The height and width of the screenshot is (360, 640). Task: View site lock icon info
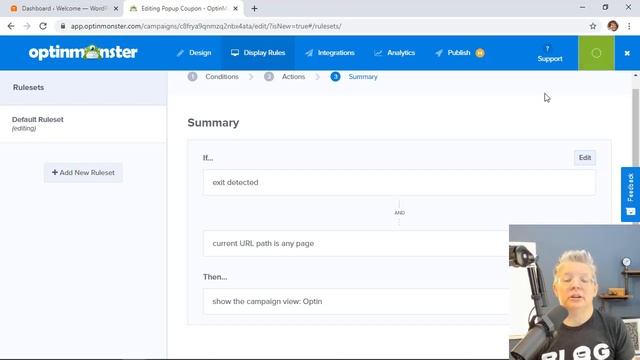click(x=62, y=26)
